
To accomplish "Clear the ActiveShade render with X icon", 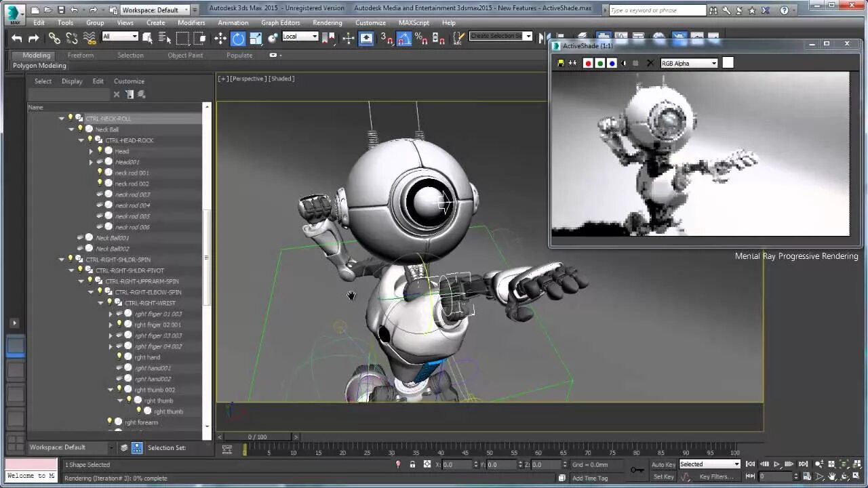I will click(x=650, y=63).
